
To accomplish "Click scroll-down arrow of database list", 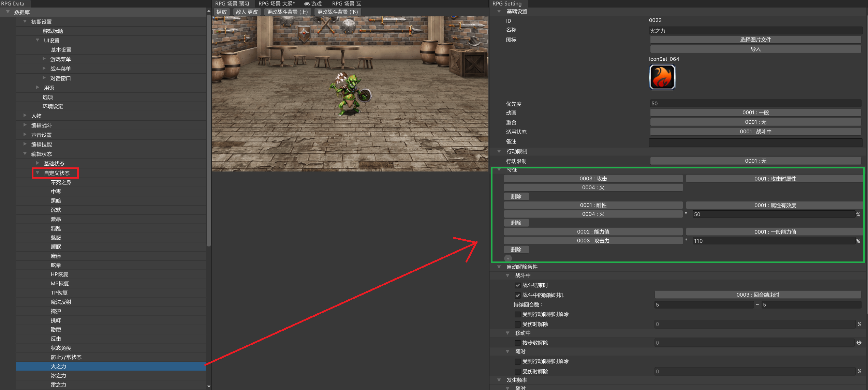I will [x=209, y=386].
